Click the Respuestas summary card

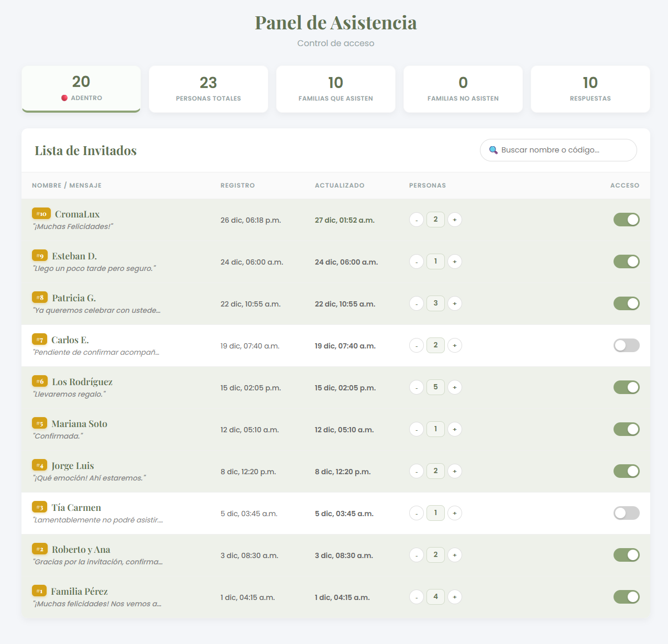tap(590, 89)
